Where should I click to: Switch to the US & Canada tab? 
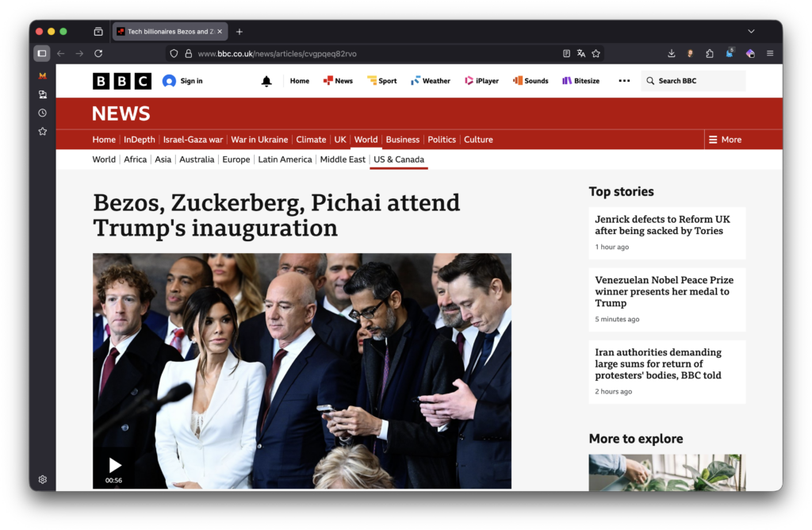pyautogui.click(x=398, y=159)
